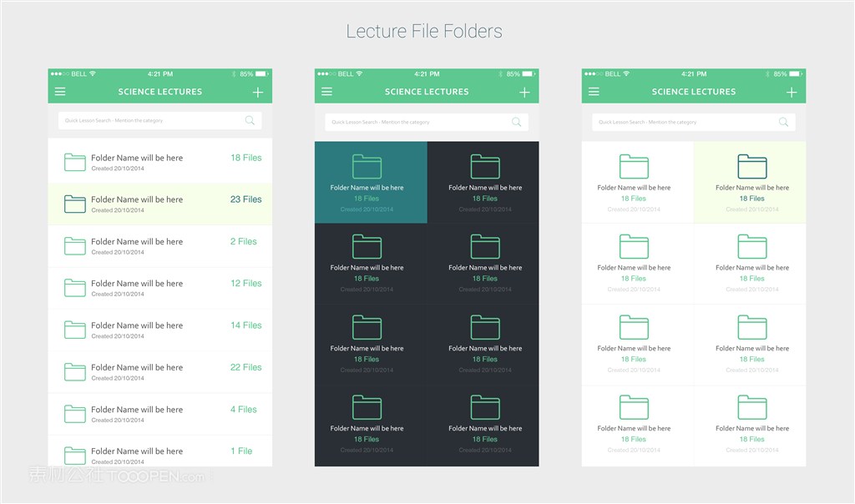Image resolution: width=855 pixels, height=504 pixels.
Task: Click folder icon of the 2 Files row
Action: [74, 245]
